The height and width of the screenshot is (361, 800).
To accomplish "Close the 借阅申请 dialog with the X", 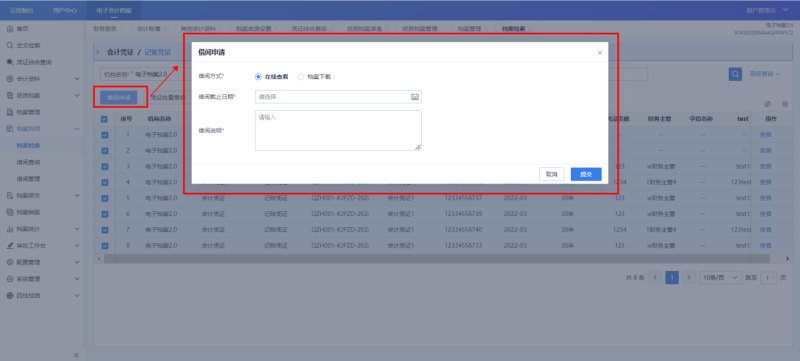I will pyautogui.click(x=600, y=53).
